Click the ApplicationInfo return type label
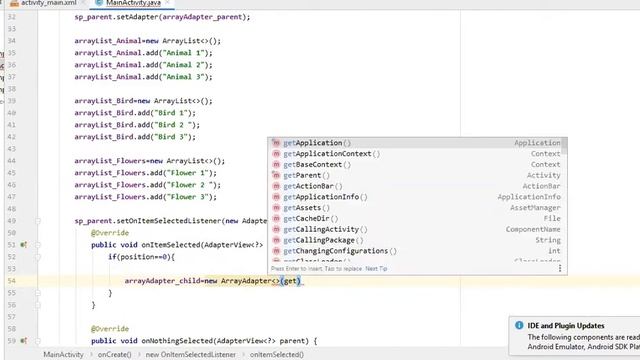 click(529, 197)
